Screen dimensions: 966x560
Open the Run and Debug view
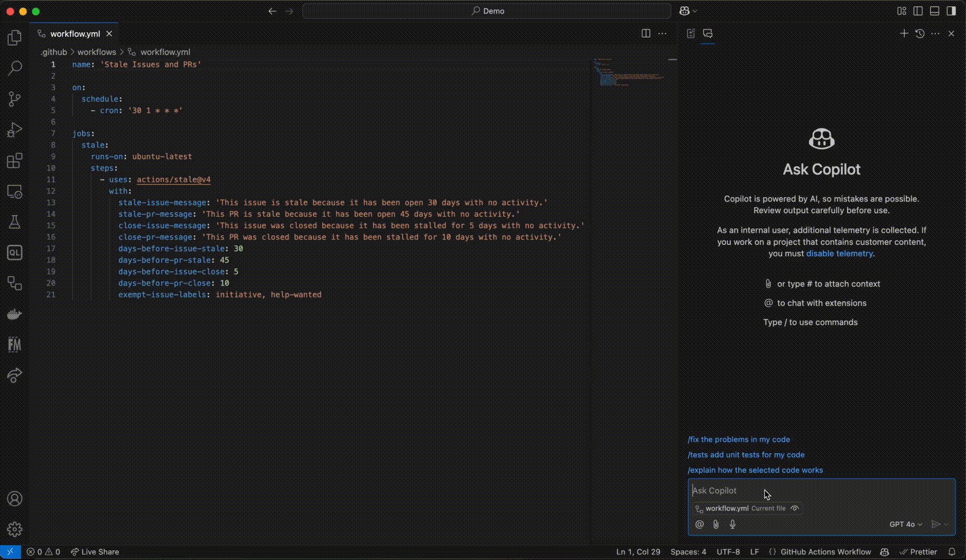[15, 130]
